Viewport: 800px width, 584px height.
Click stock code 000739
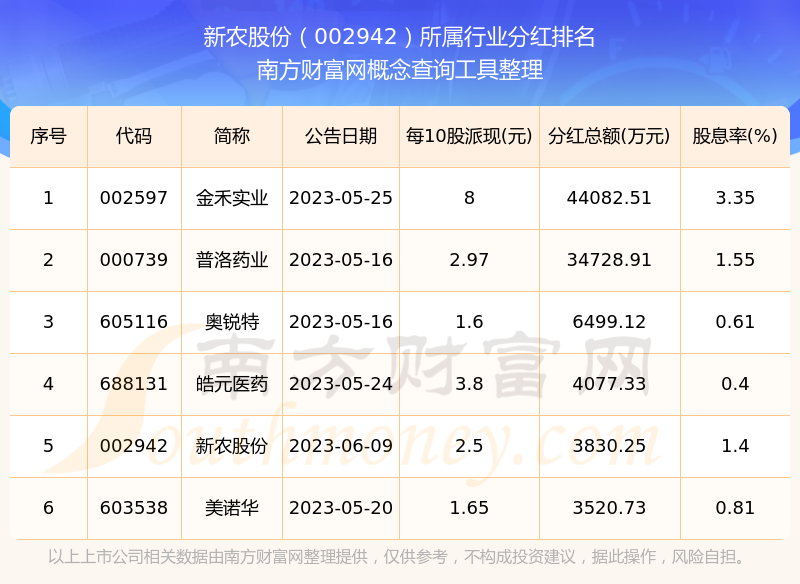[x=134, y=260]
